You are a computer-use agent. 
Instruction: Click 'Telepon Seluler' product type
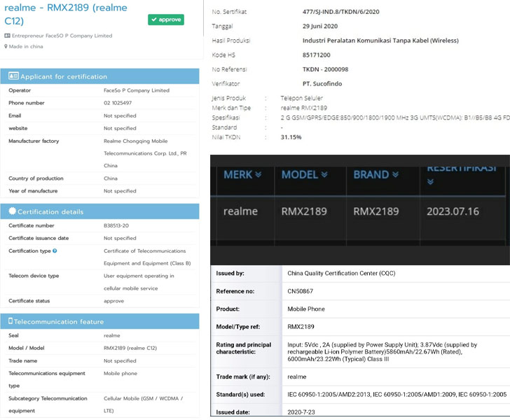(301, 98)
